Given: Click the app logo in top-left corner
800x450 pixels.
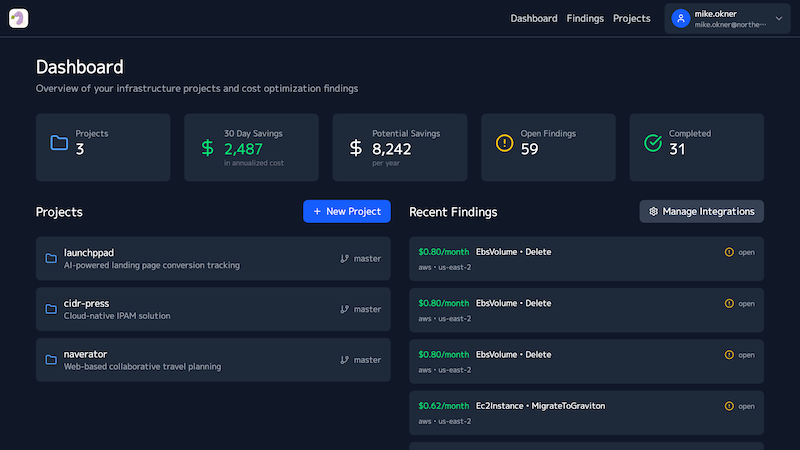Looking at the screenshot, I should (x=19, y=18).
